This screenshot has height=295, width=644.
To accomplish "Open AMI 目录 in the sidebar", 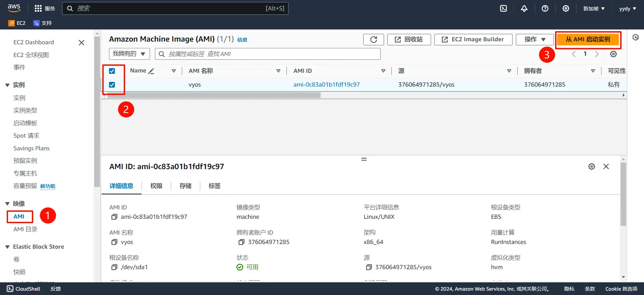I will pyautogui.click(x=25, y=229).
